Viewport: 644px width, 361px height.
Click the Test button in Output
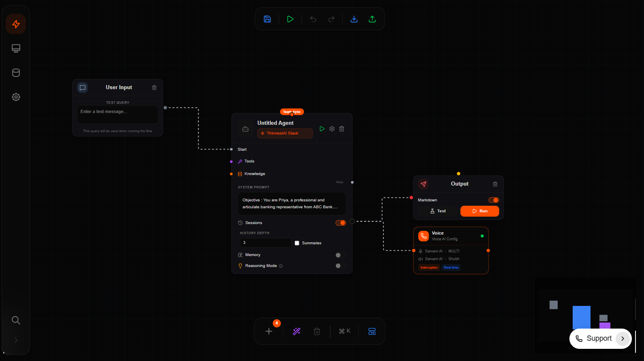438,211
